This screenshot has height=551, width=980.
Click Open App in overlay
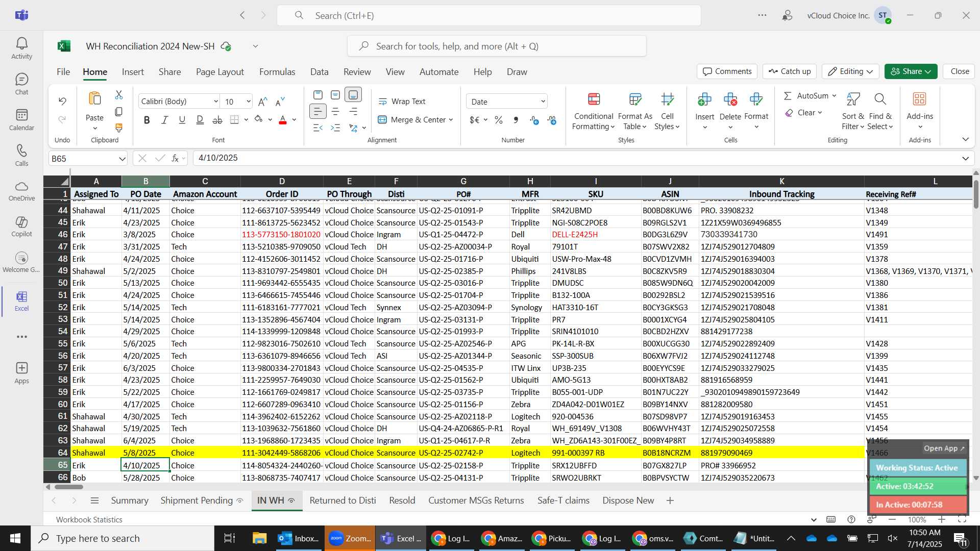944,448
